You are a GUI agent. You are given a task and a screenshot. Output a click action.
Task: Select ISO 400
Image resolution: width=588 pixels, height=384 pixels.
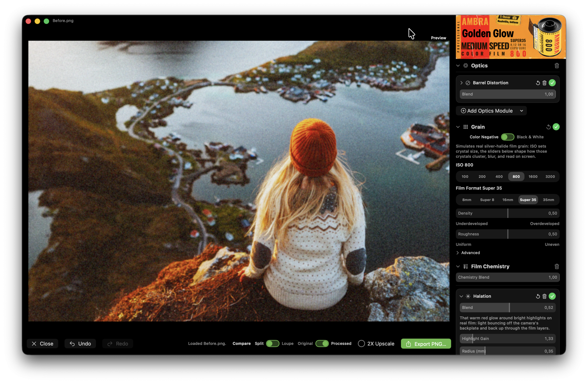pyautogui.click(x=499, y=177)
